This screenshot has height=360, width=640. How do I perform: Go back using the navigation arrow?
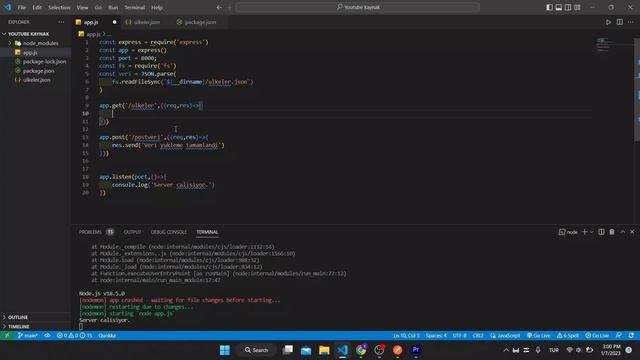point(219,7)
